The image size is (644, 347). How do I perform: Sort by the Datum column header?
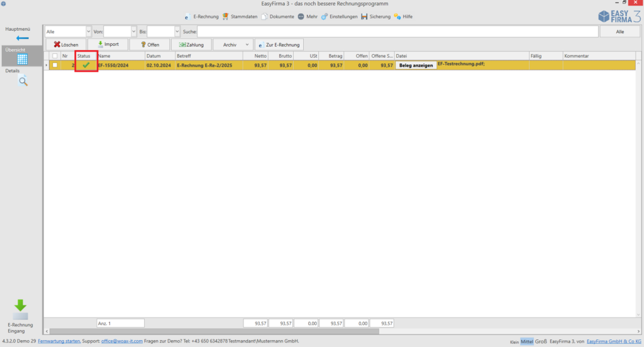point(160,56)
